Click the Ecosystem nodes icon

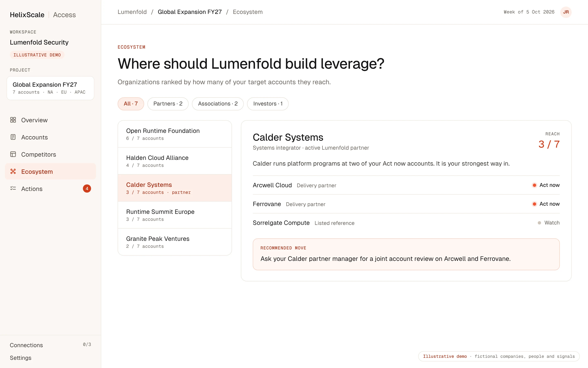pyautogui.click(x=13, y=171)
